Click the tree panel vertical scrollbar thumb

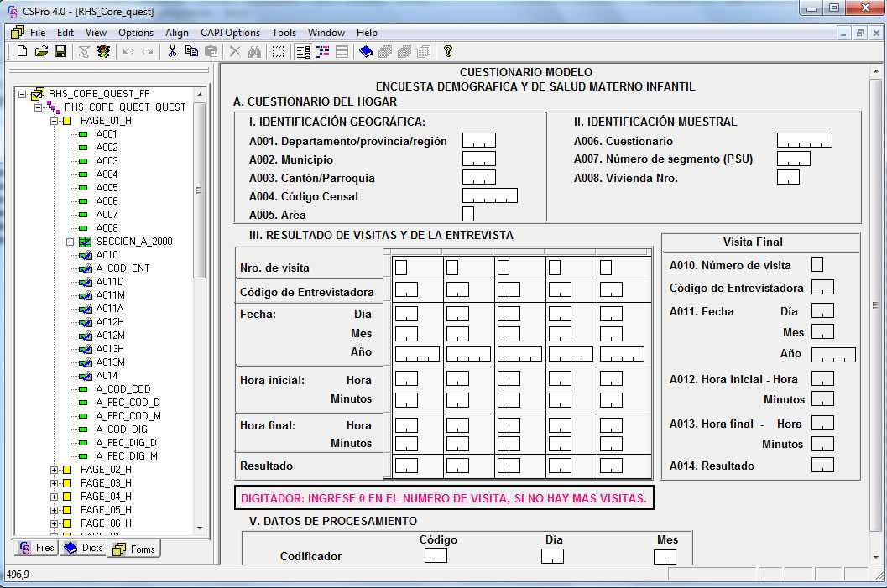[199, 190]
